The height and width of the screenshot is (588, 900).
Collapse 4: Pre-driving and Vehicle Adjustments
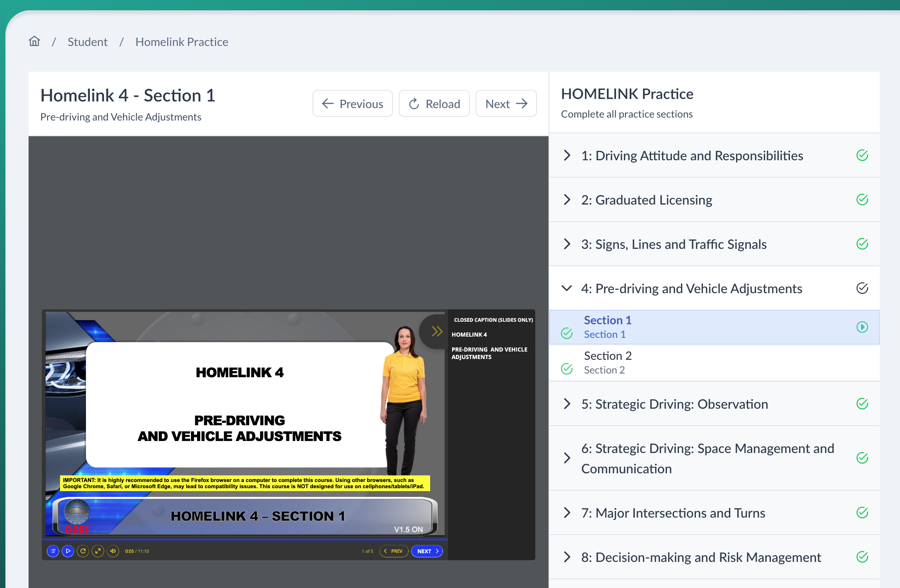point(567,289)
